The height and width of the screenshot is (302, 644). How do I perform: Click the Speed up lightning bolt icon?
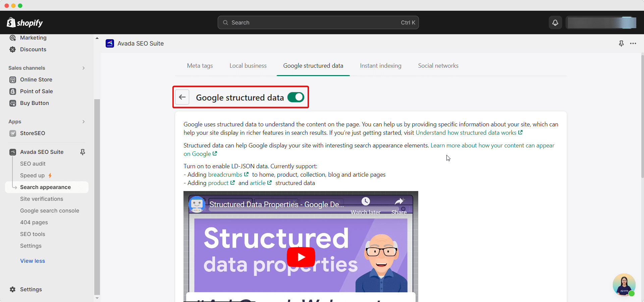(x=50, y=175)
